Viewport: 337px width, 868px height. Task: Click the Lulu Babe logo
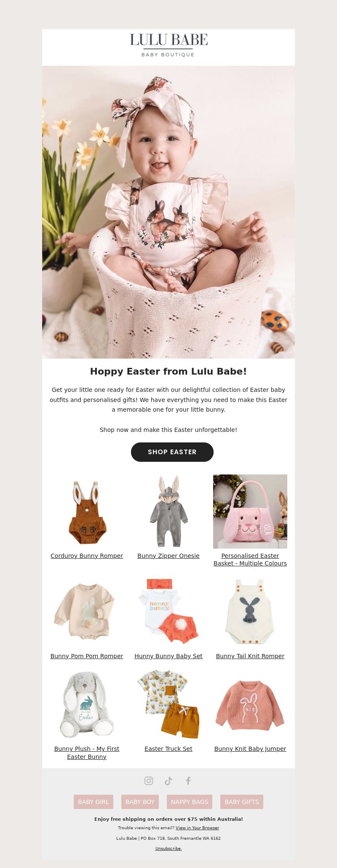[x=168, y=46]
